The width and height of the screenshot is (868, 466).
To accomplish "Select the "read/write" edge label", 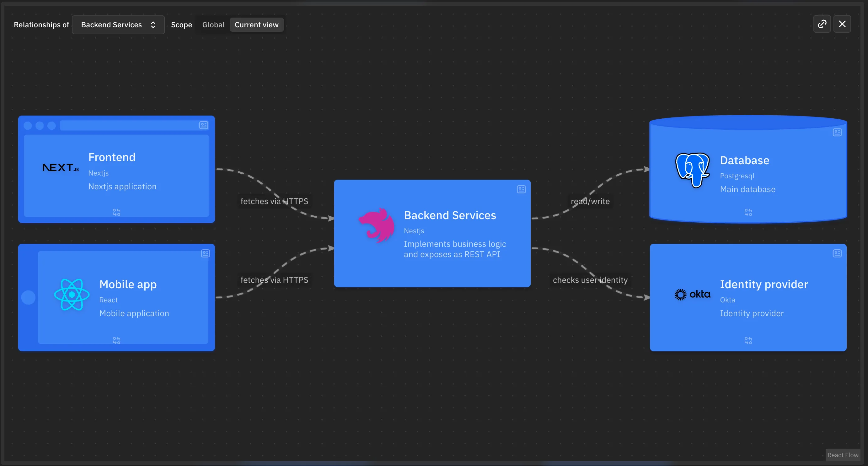I will pyautogui.click(x=590, y=201).
